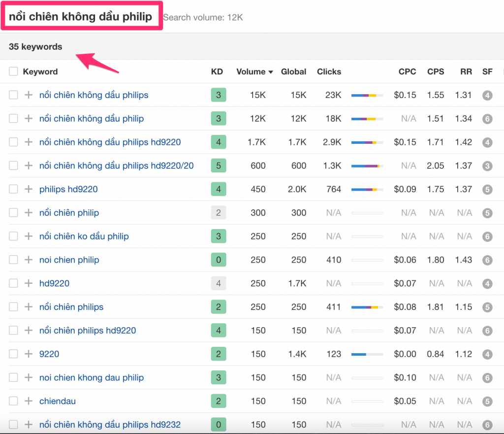Add 'hd9220' keyword with plus icon

(29, 283)
